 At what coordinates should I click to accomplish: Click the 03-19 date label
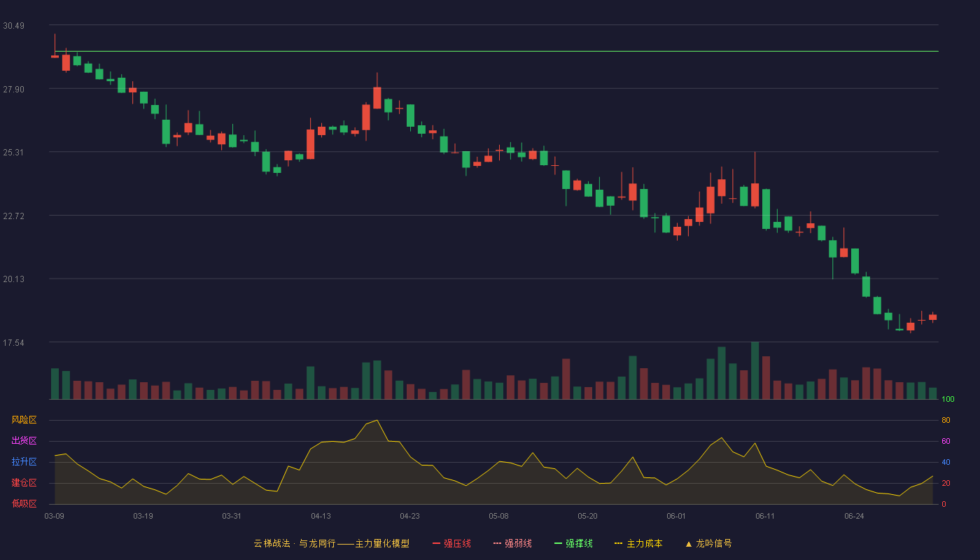click(x=143, y=516)
